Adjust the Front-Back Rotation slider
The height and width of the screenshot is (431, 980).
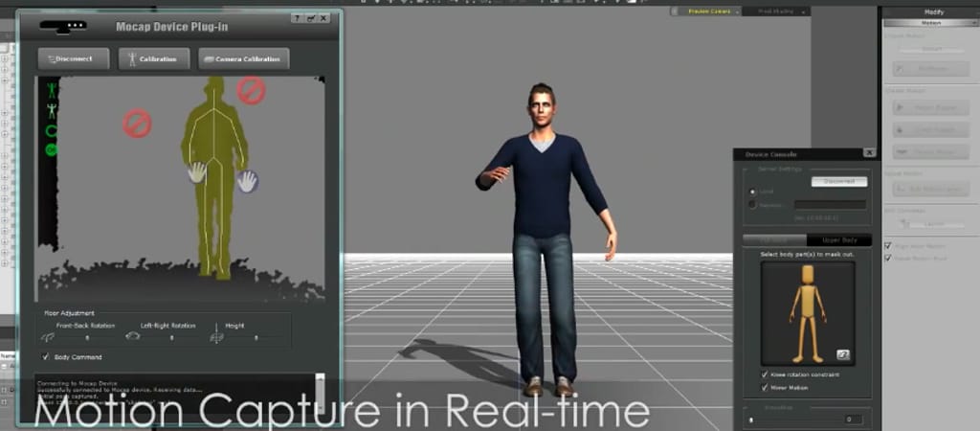[88, 337]
